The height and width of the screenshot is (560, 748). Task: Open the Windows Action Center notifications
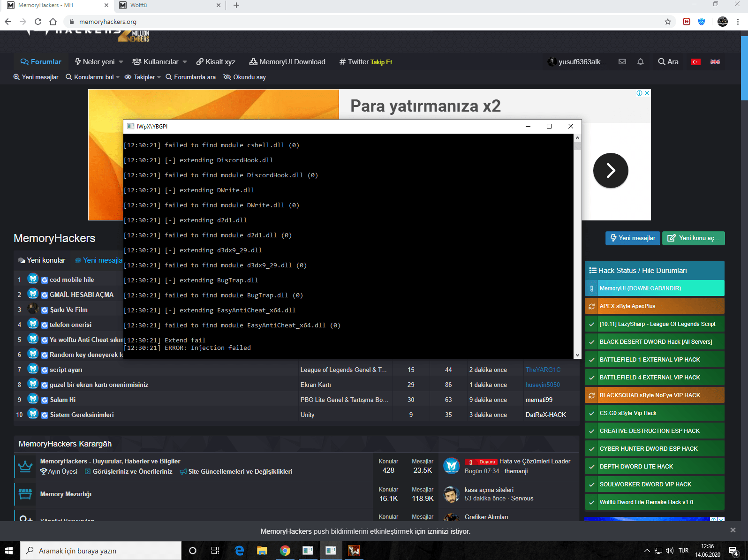point(733,551)
